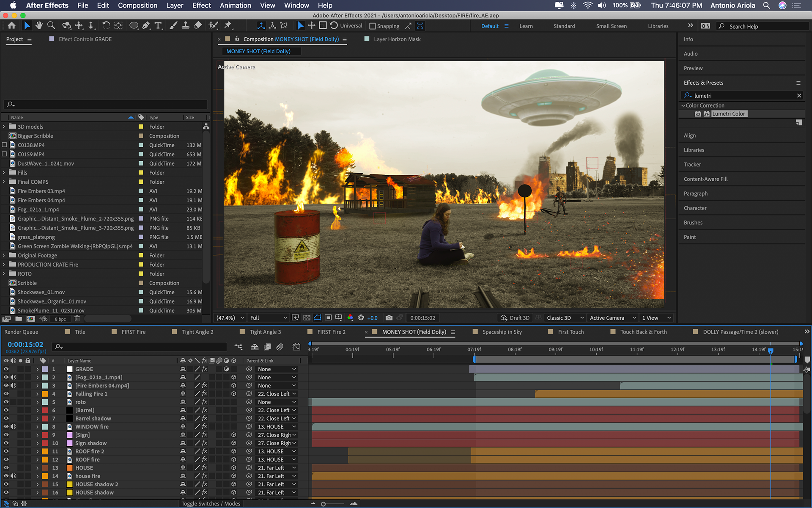Click the GRADE layer label color swatch
Image resolution: width=812 pixels, height=508 pixels.
pyautogui.click(x=45, y=369)
